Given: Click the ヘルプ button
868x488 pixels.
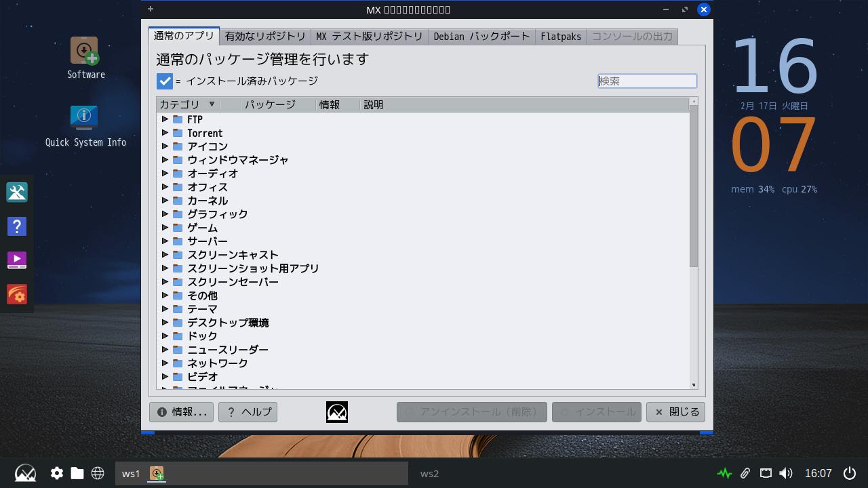Looking at the screenshot, I should pyautogui.click(x=248, y=412).
